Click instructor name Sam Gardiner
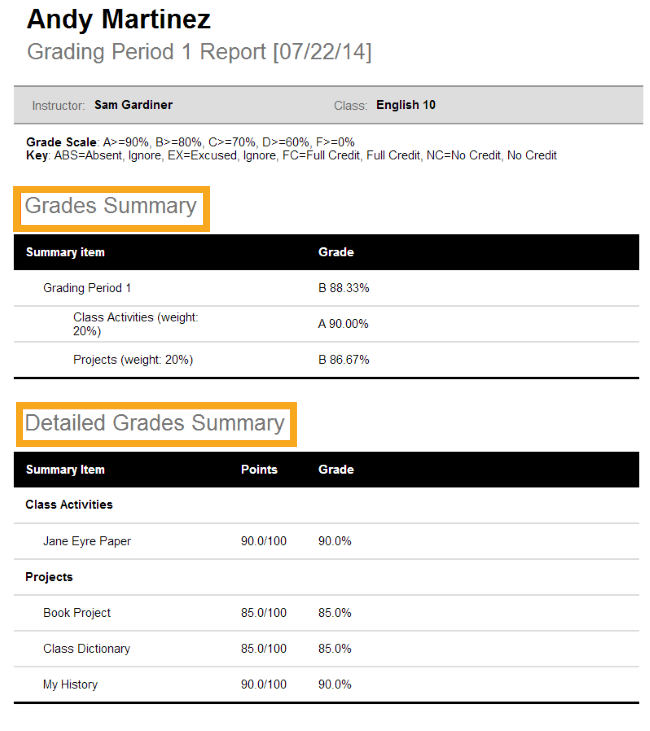650x731 pixels. coord(133,105)
